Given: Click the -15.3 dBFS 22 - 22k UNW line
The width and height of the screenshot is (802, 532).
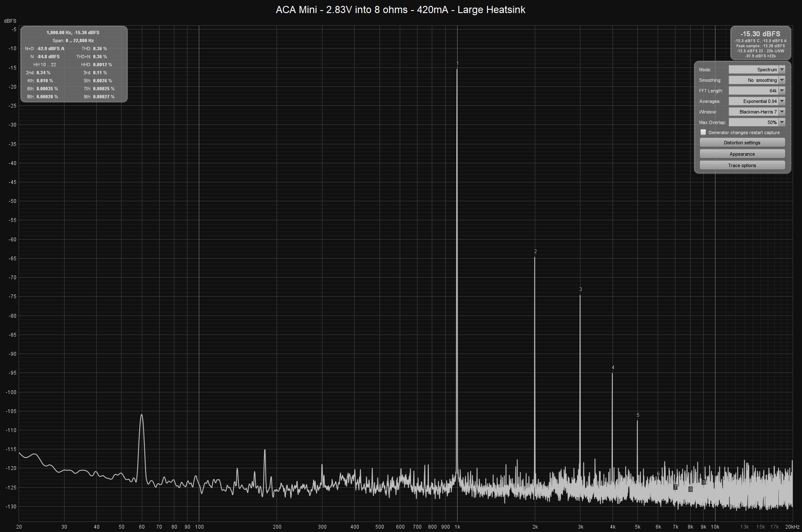Looking at the screenshot, I should pos(760,51).
